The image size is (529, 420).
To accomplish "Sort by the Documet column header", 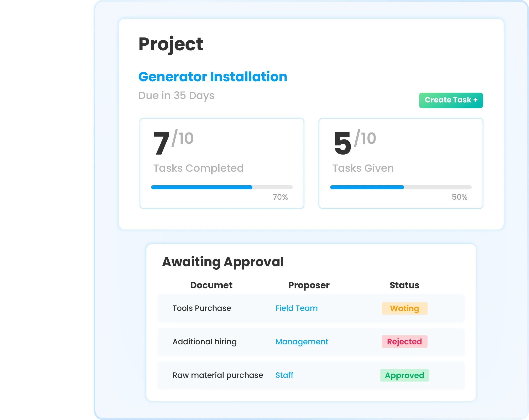I will click(211, 285).
